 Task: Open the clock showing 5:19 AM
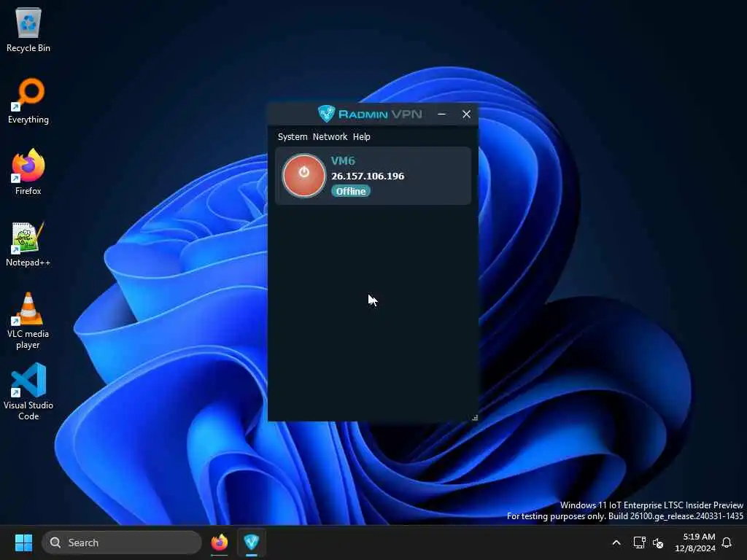(695, 542)
